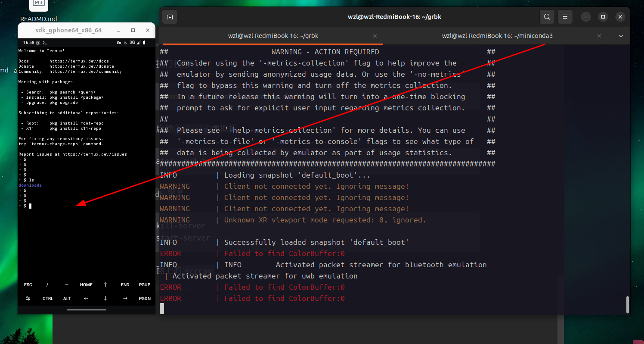Close the sdk_gphone64_x86_64 emulator window
This screenshot has height=344, width=644.
(148, 30)
